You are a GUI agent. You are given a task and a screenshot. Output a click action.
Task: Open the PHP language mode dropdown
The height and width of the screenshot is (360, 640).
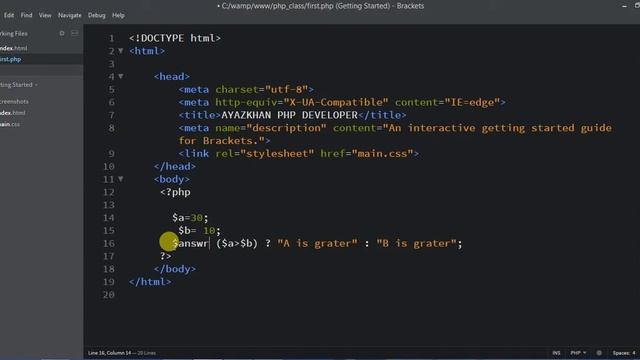(578, 353)
